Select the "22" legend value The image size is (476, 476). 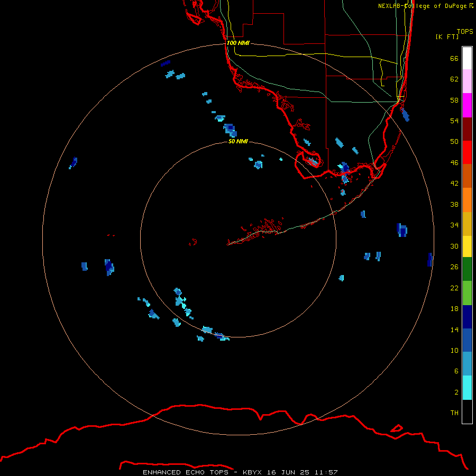pyautogui.click(x=454, y=288)
